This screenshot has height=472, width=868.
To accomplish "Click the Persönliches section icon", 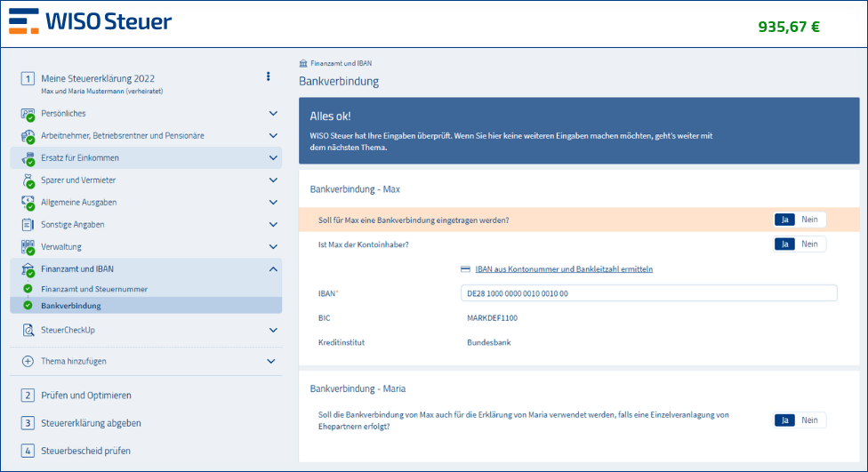I will (x=28, y=114).
